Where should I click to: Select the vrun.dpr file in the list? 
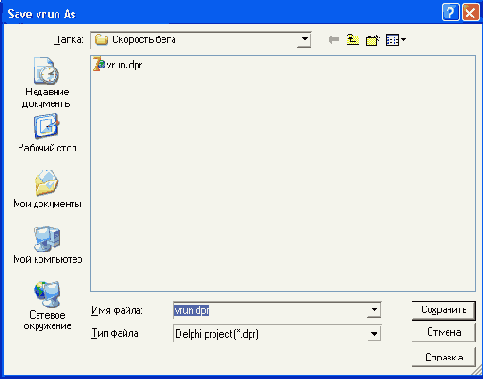(x=118, y=64)
